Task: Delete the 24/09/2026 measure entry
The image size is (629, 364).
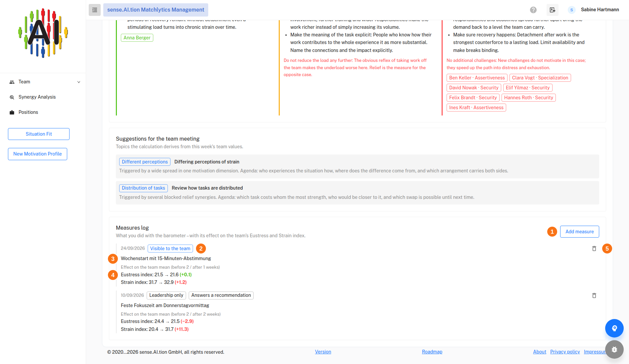Action: [x=594, y=249]
